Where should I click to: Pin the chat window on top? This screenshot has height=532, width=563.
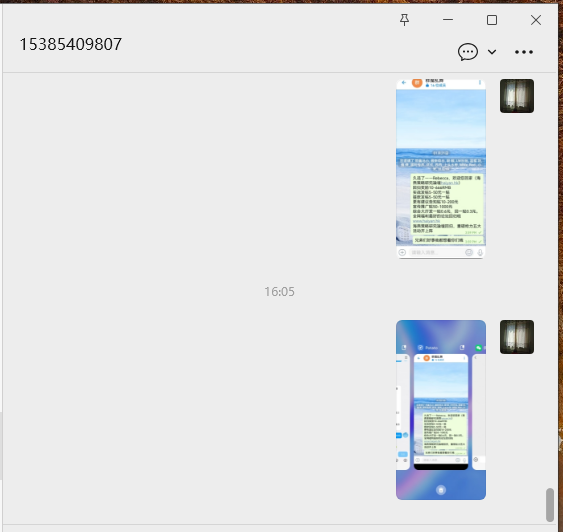click(404, 20)
